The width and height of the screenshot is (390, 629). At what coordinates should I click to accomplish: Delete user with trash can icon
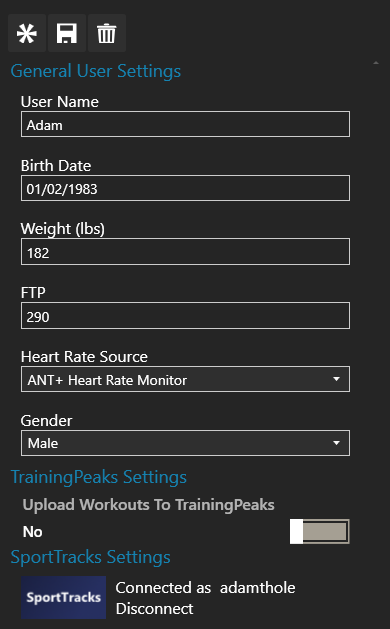point(107,33)
